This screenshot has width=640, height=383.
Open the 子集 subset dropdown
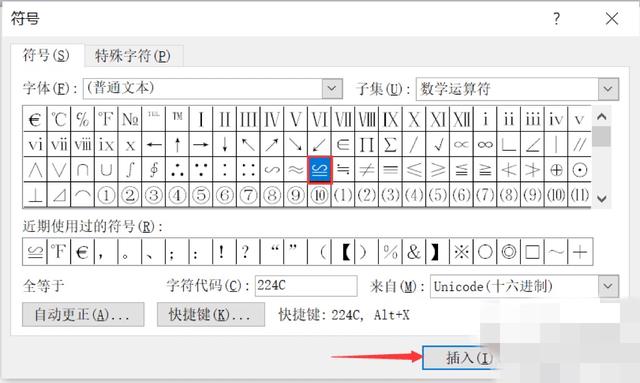(608, 89)
